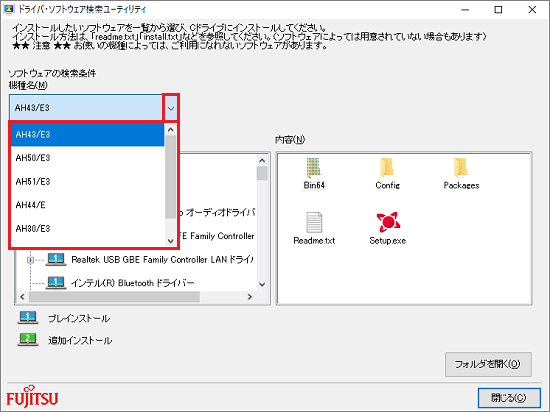
Task: Click software tree vertical scroll up arrow
Action: (x=262, y=161)
